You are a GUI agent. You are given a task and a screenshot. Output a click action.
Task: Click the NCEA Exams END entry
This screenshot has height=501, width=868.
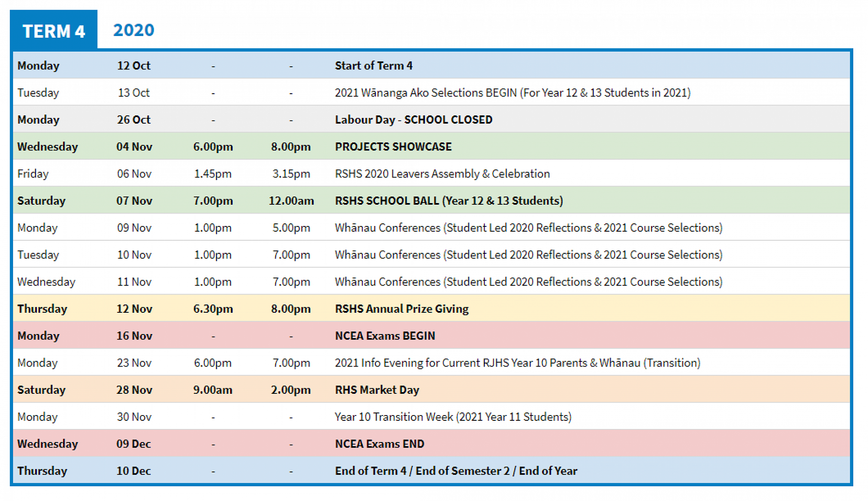[x=379, y=444]
